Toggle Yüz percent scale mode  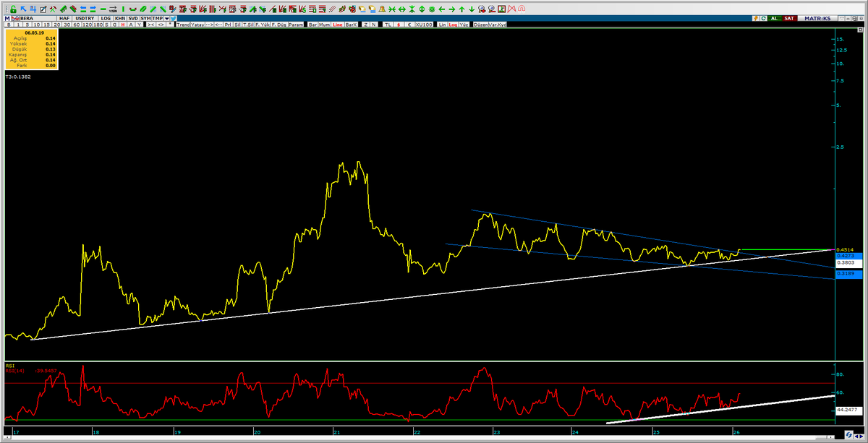coord(465,25)
